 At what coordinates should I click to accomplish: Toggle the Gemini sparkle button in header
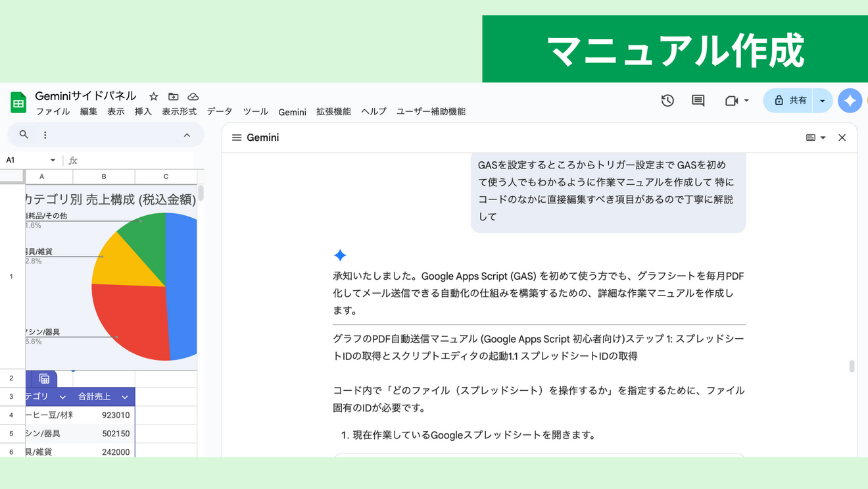click(850, 101)
